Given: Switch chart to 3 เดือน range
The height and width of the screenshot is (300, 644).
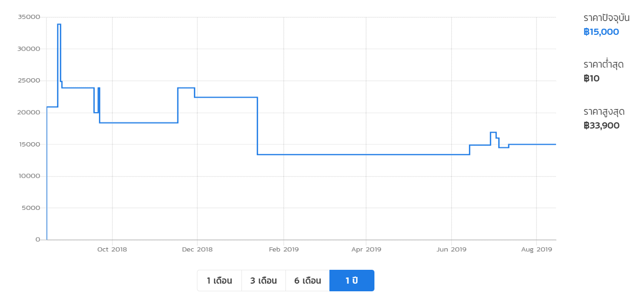Looking at the screenshot, I should point(263,281).
